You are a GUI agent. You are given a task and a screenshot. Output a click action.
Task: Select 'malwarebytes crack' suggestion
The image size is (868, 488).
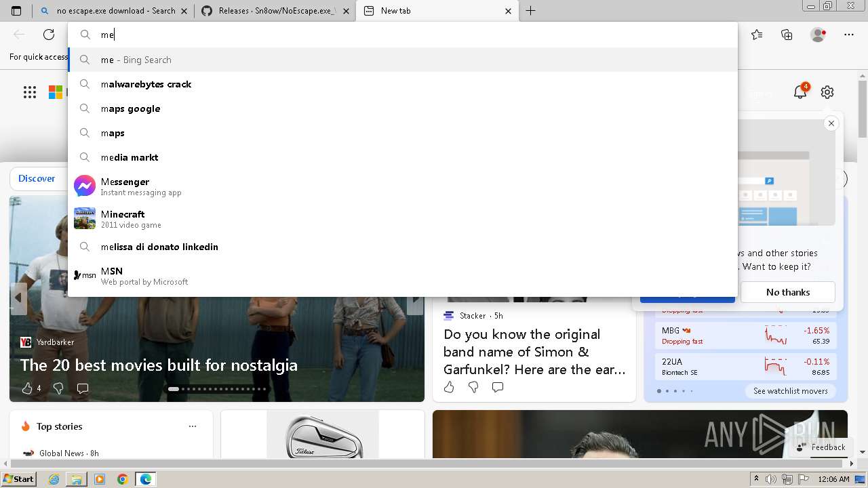pos(403,84)
